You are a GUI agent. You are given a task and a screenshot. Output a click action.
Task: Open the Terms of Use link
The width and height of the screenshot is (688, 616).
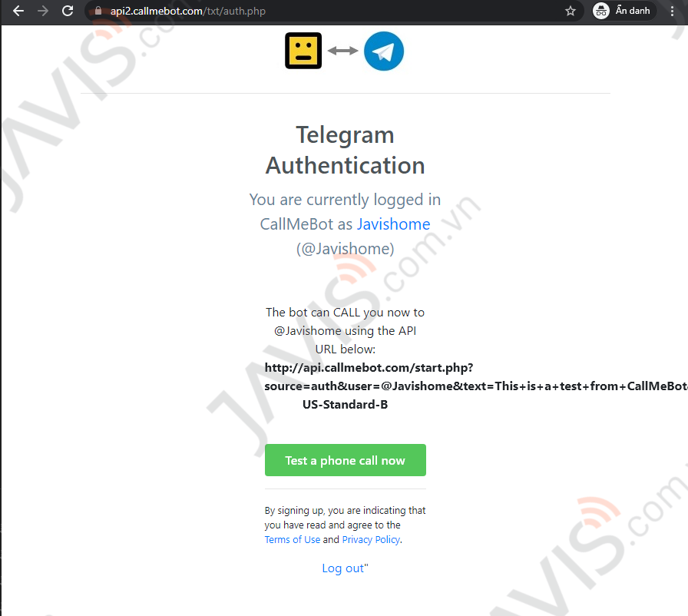tap(293, 540)
